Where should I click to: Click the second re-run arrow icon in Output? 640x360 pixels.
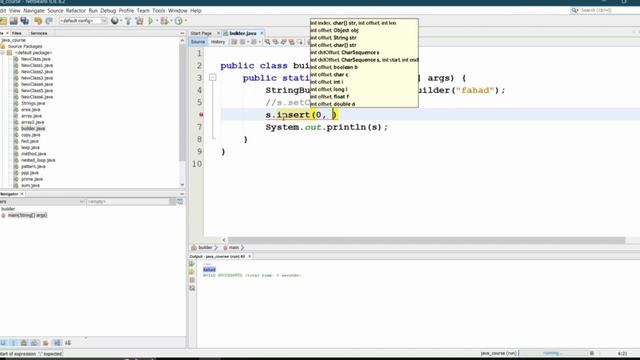click(192, 272)
